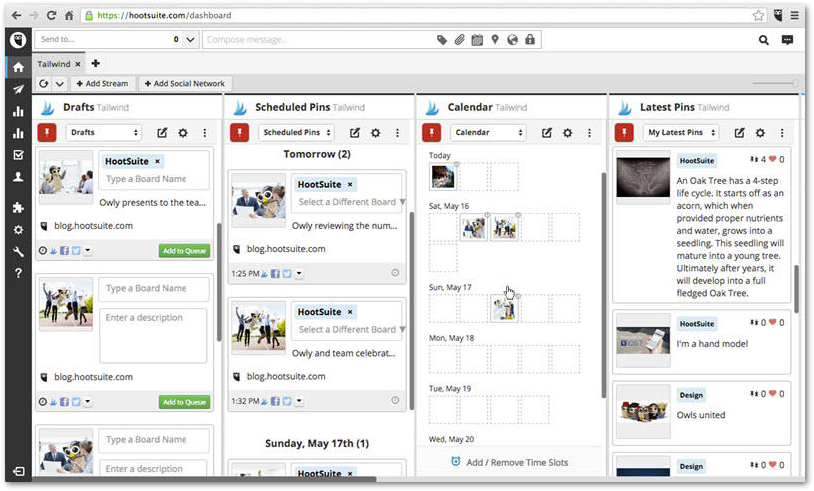Toggle Twitter sharing on 1:32 PM scheduled pin

coord(287,401)
